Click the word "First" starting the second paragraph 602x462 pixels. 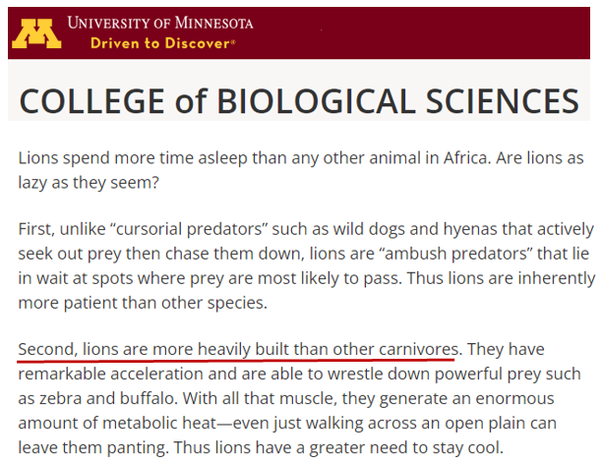36,229
